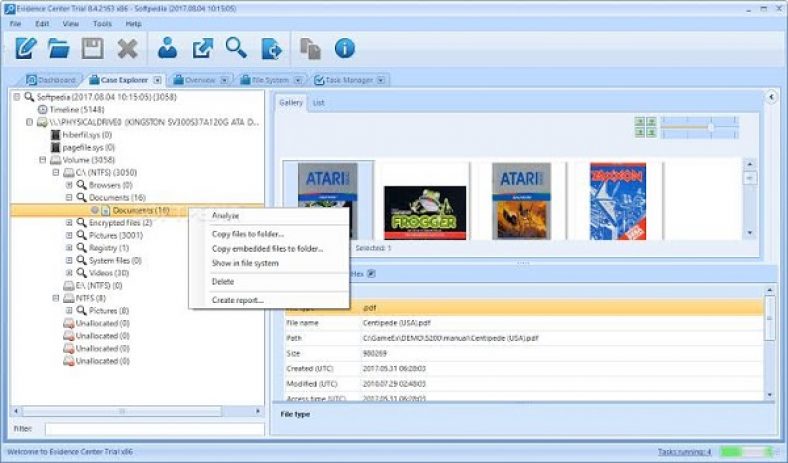Click the Tasks running: 4 link
This screenshot has width=788, height=463.
[685, 452]
